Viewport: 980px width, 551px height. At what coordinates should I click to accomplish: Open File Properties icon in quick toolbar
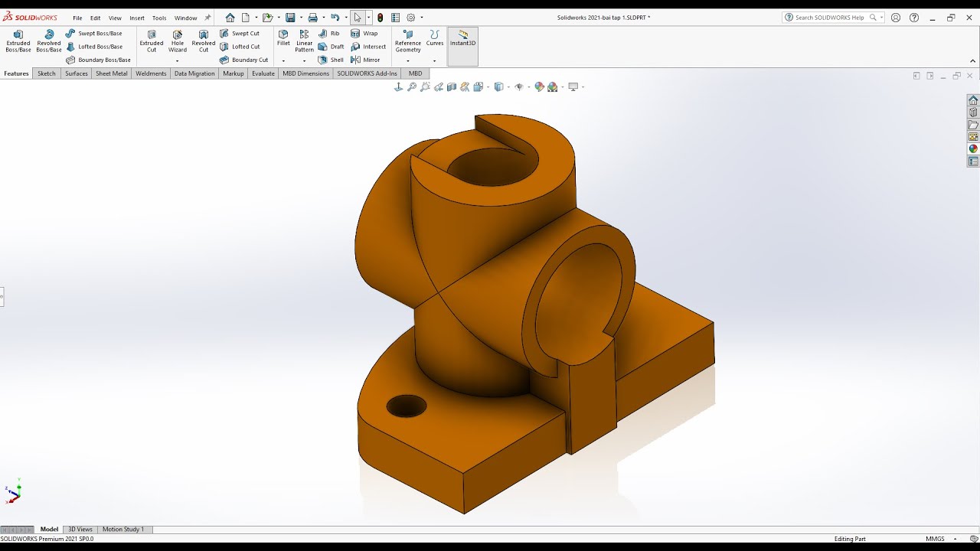(x=395, y=18)
